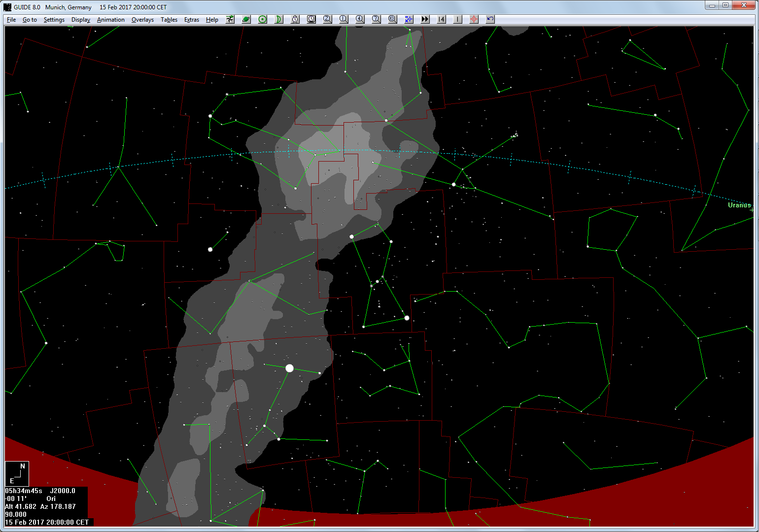Click the date readout 15 Feb 2017 20:00:00 CET
This screenshot has width=759, height=532.
[x=47, y=522]
